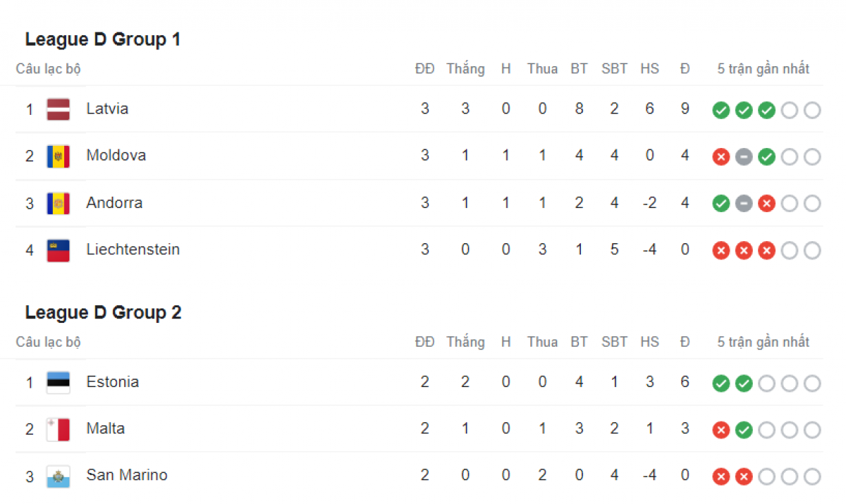Click Liechtenstein's first red loss indicator
This screenshot has height=504, width=846.
click(x=721, y=250)
